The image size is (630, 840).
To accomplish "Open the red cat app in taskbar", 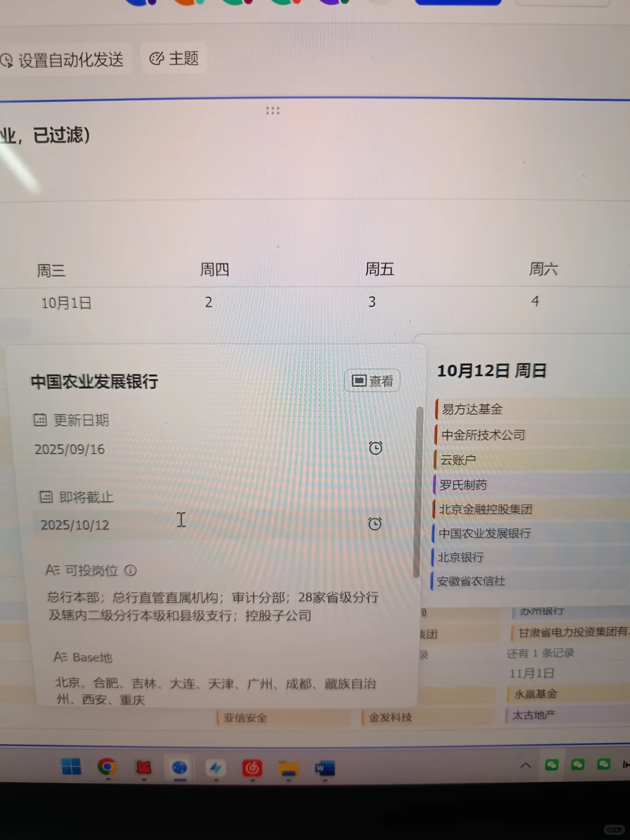I will click(143, 767).
